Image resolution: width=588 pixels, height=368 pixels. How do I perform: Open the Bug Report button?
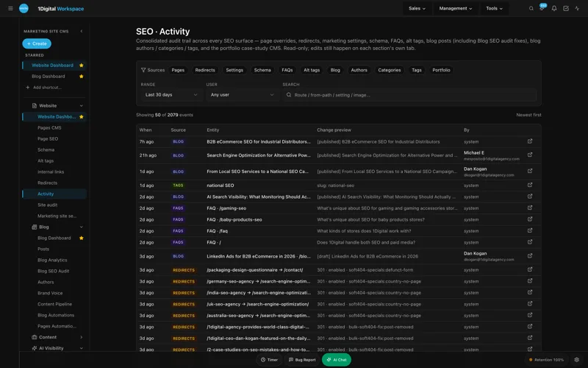coord(302,360)
